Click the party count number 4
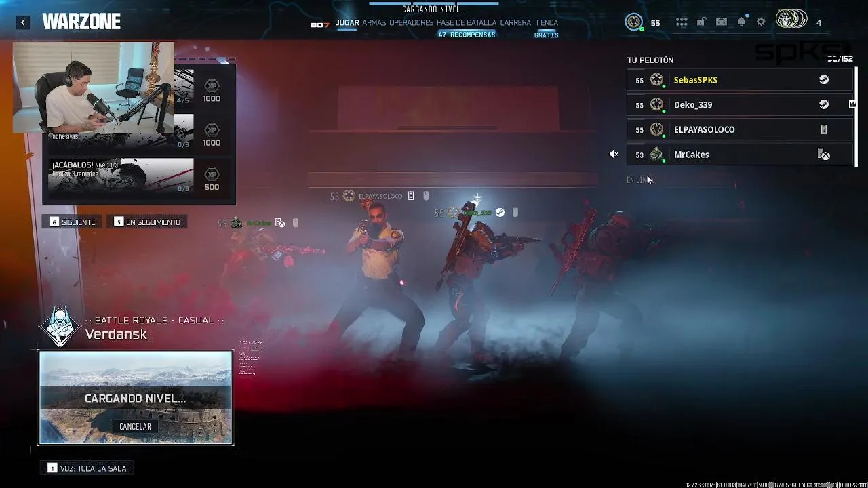Viewport: 868px width, 488px height. pos(818,23)
